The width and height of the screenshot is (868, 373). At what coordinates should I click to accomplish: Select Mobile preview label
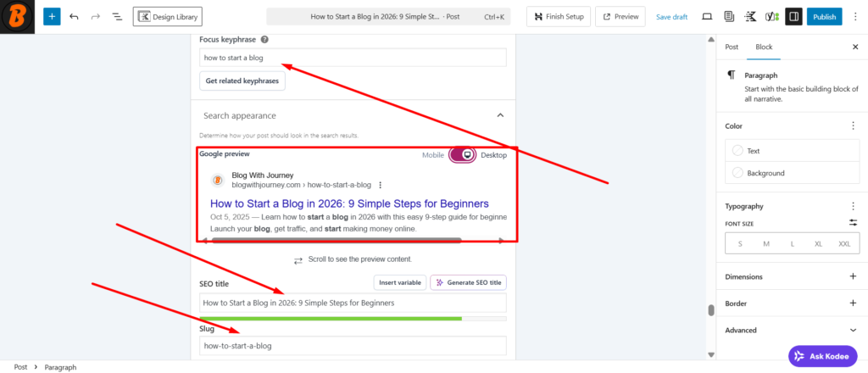tap(433, 155)
